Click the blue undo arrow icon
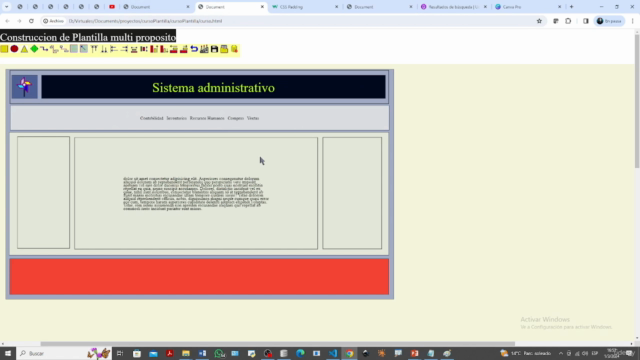640x360 pixels. click(x=194, y=49)
